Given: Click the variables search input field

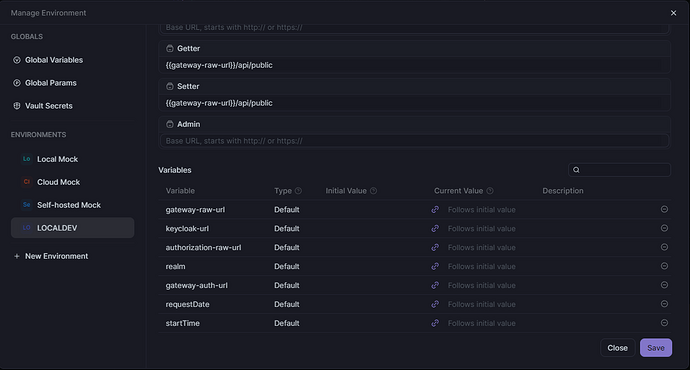Looking at the screenshot, I should pyautogui.click(x=619, y=170).
